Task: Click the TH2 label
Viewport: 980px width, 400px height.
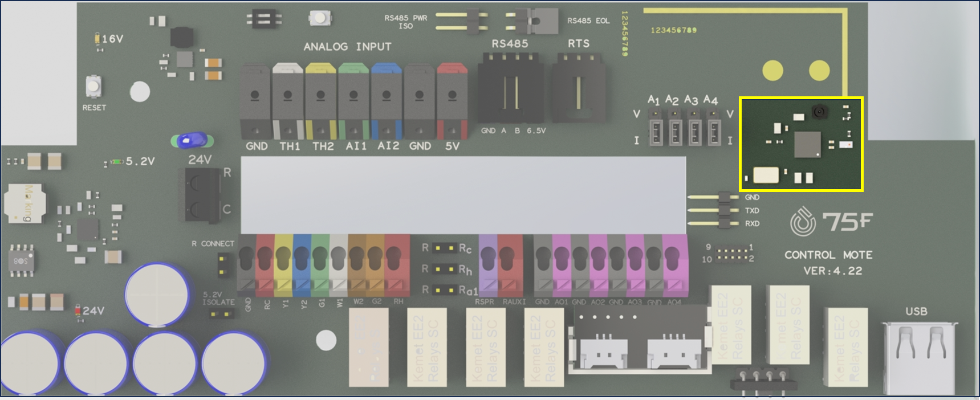Action: click(x=323, y=146)
